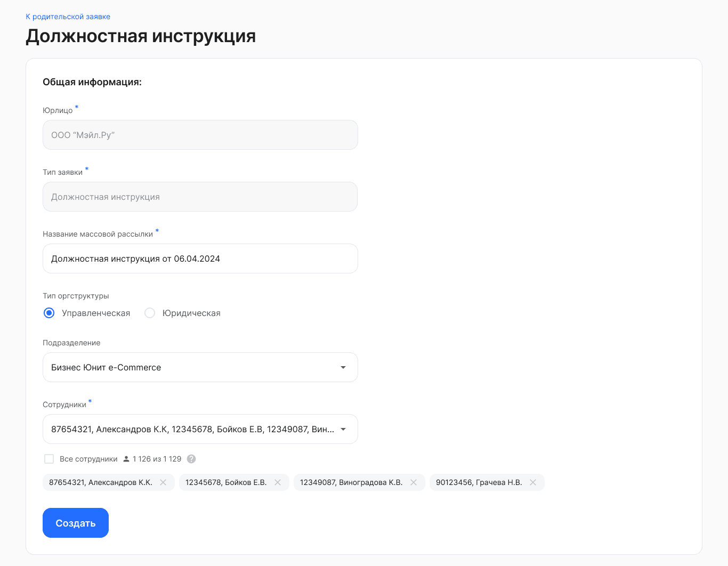Click the Создать button
728x566 pixels.
pos(76,523)
